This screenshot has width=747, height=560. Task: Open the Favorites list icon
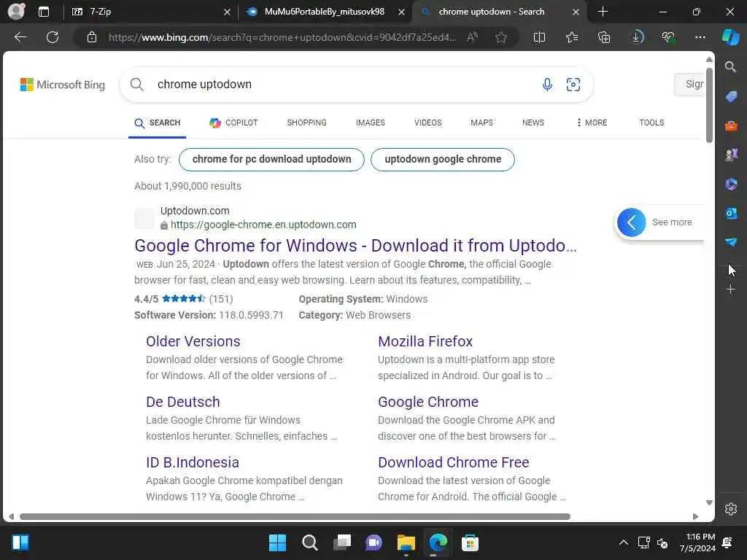coord(572,37)
